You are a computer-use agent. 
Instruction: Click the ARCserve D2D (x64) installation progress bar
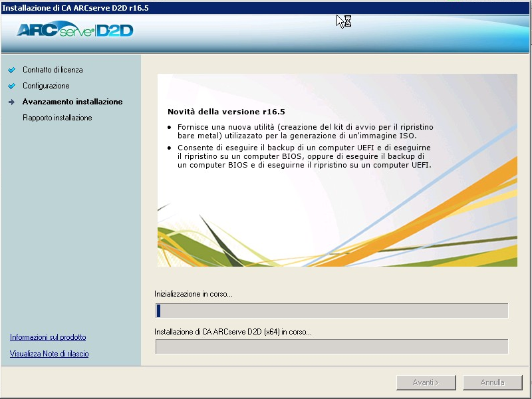332,346
